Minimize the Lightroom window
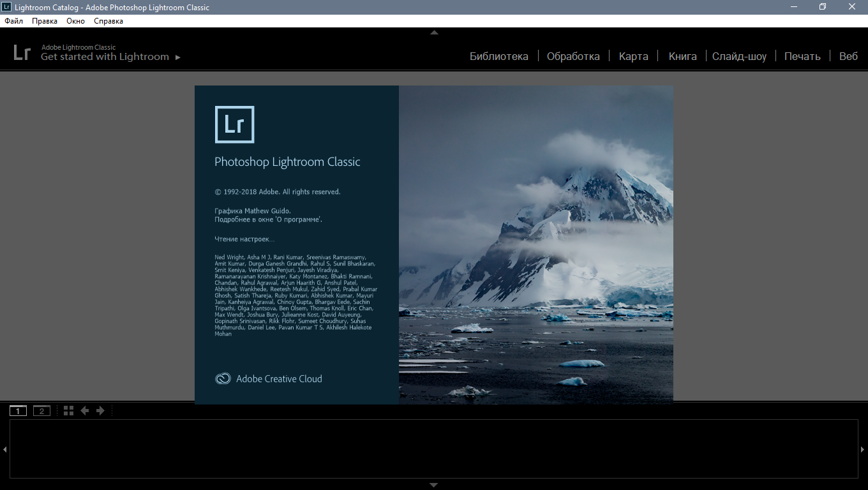The height and width of the screenshot is (490, 868). tap(794, 7)
